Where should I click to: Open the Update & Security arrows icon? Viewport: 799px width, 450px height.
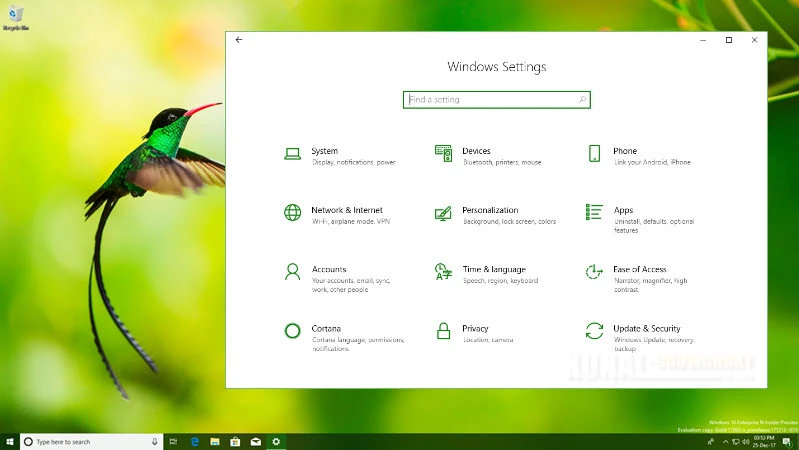click(594, 331)
